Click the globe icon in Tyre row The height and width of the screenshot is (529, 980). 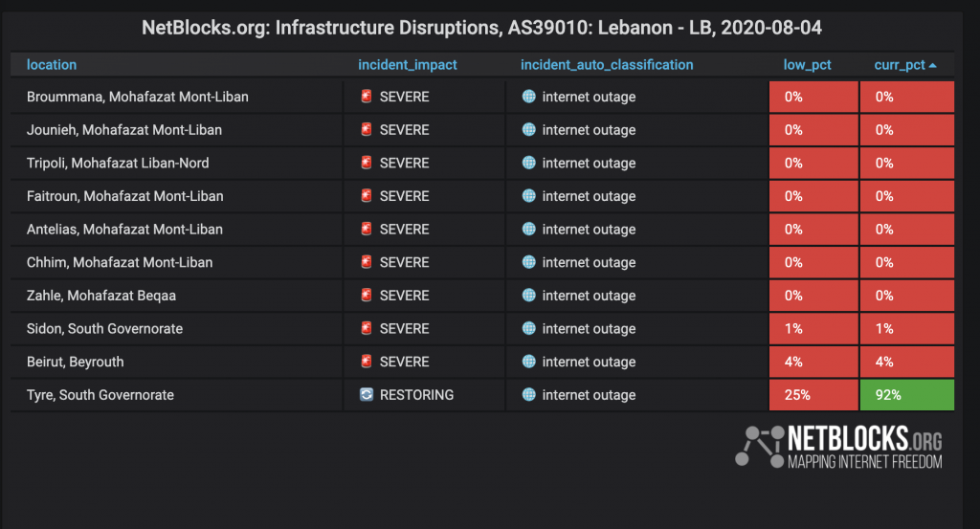pos(528,394)
